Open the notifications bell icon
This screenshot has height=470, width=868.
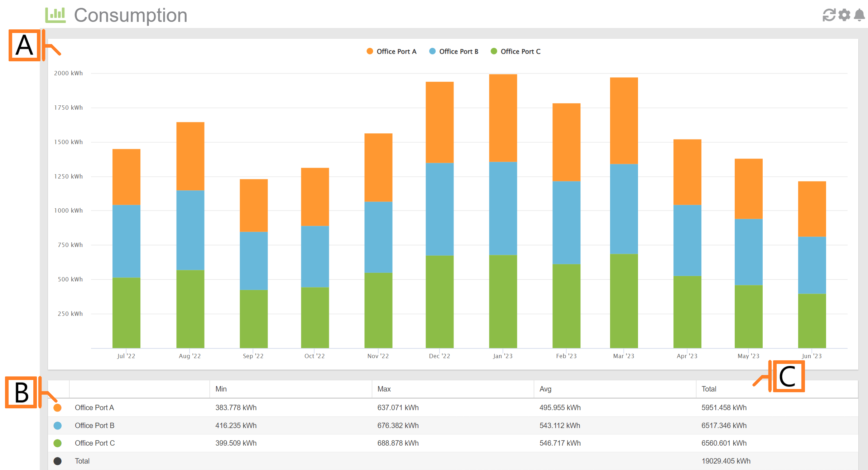pos(859,15)
